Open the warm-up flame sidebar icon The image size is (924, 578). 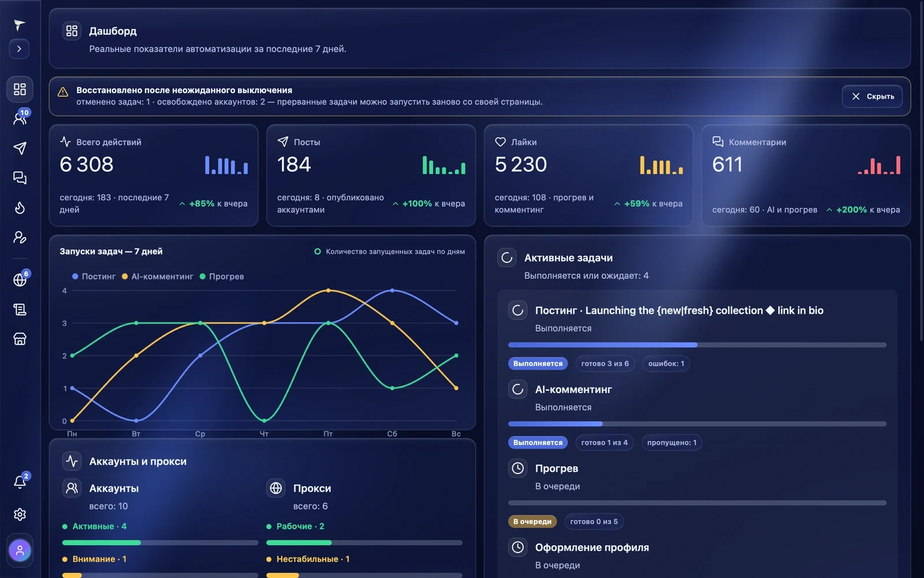(20, 208)
